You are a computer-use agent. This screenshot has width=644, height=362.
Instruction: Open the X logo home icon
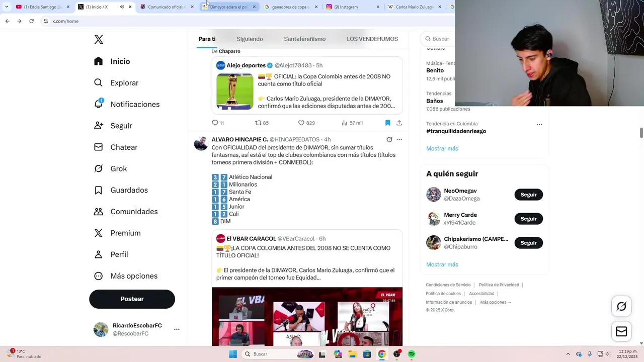[x=99, y=40]
